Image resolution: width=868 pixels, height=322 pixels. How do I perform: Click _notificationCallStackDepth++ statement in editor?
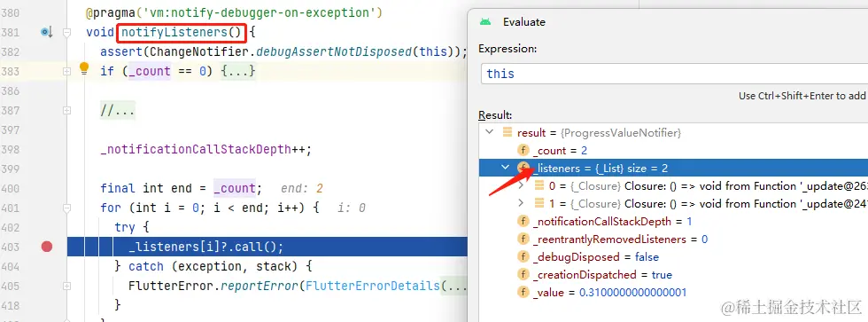coord(205,149)
